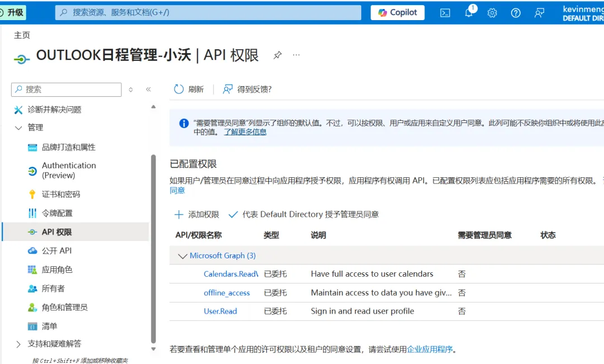Grant admin consent for Default Directory
604x364 pixels.
(304, 215)
